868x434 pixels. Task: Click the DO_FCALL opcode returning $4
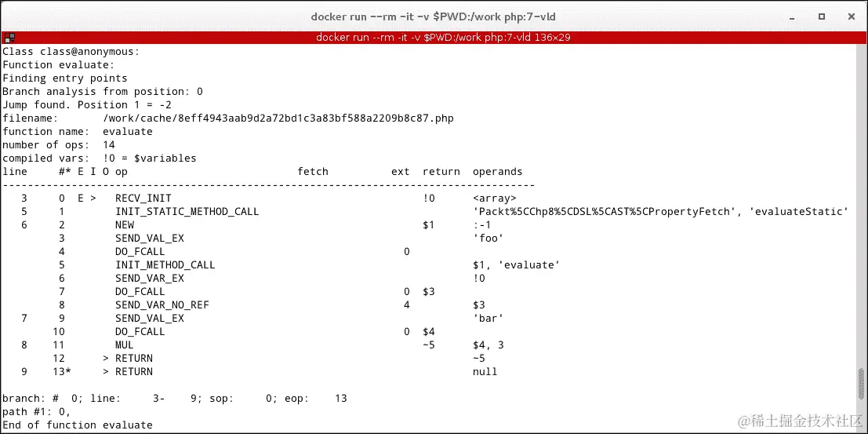(140, 331)
